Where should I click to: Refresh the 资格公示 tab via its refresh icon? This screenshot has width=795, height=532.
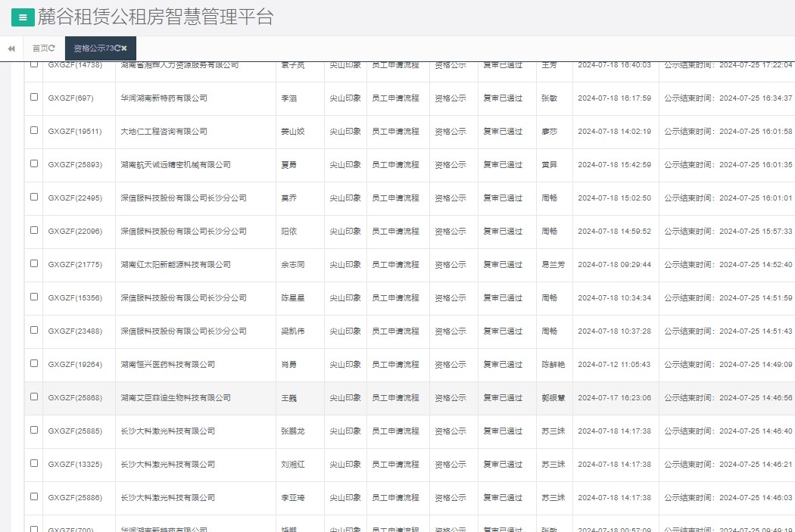coord(117,47)
